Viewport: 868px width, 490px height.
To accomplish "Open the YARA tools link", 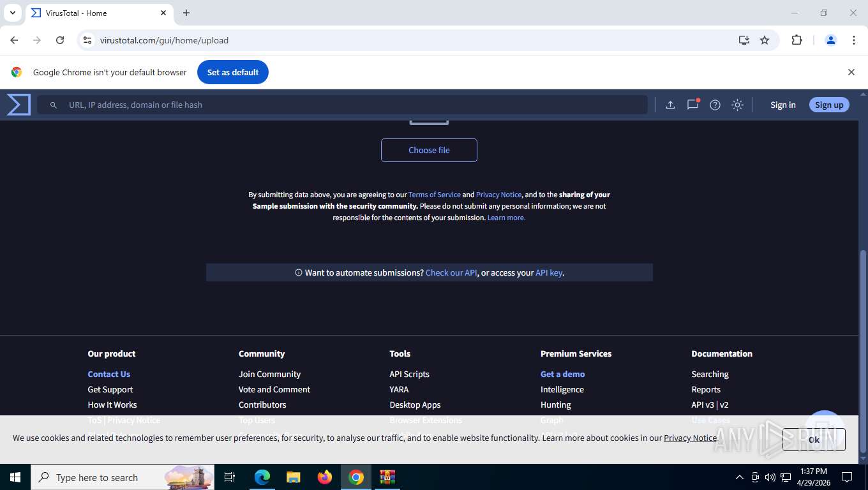I will pos(399,389).
